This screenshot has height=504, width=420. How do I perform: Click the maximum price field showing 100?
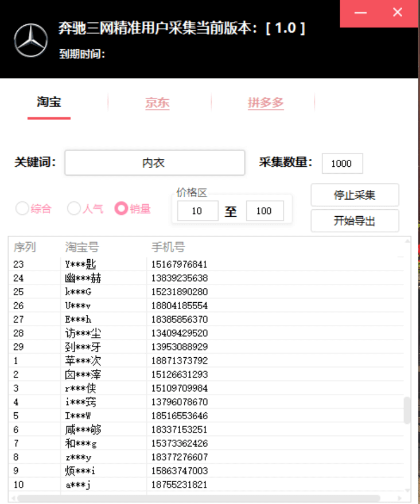tap(265, 211)
